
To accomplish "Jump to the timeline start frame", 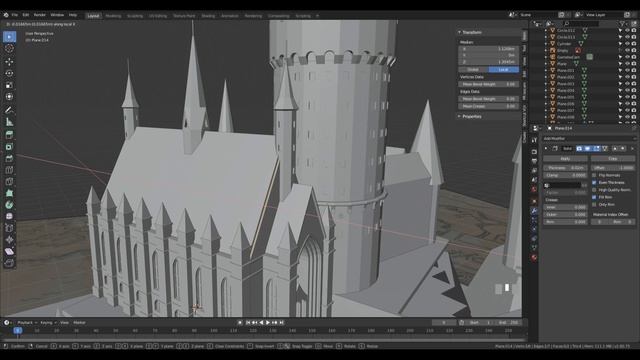I will 248,322.
